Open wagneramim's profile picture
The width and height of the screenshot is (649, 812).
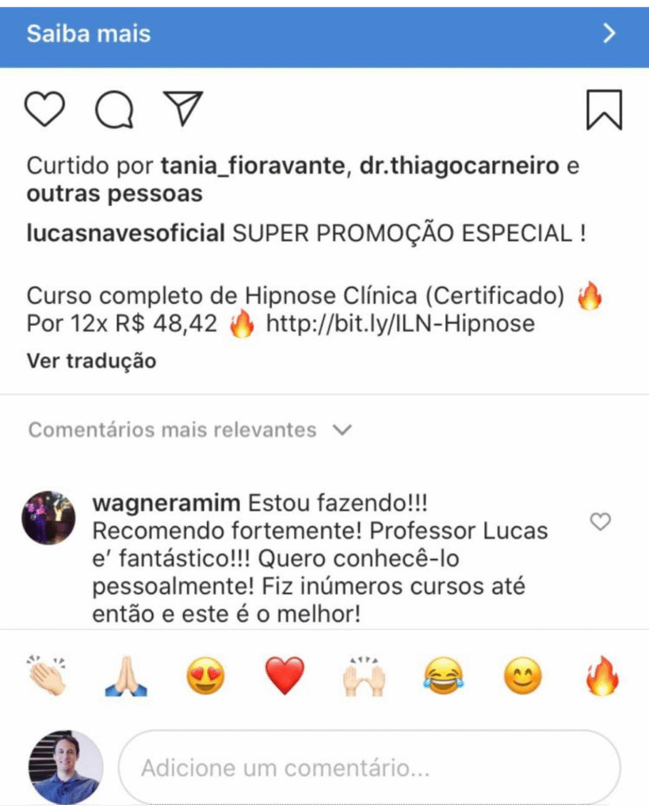click(48, 518)
